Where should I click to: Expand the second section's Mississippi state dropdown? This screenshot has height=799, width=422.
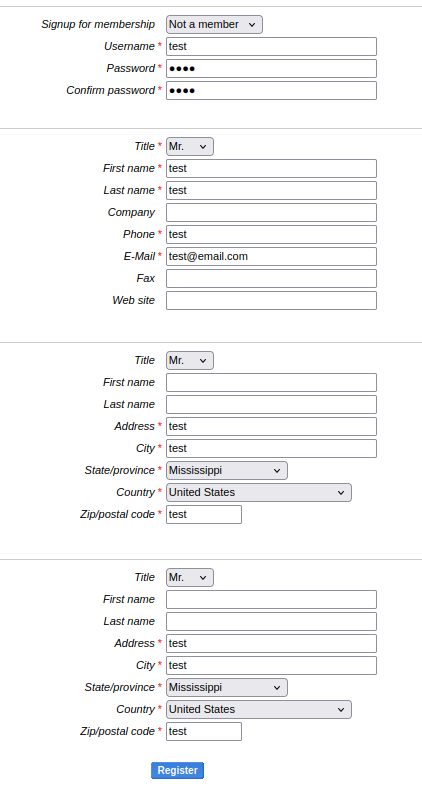click(x=227, y=470)
